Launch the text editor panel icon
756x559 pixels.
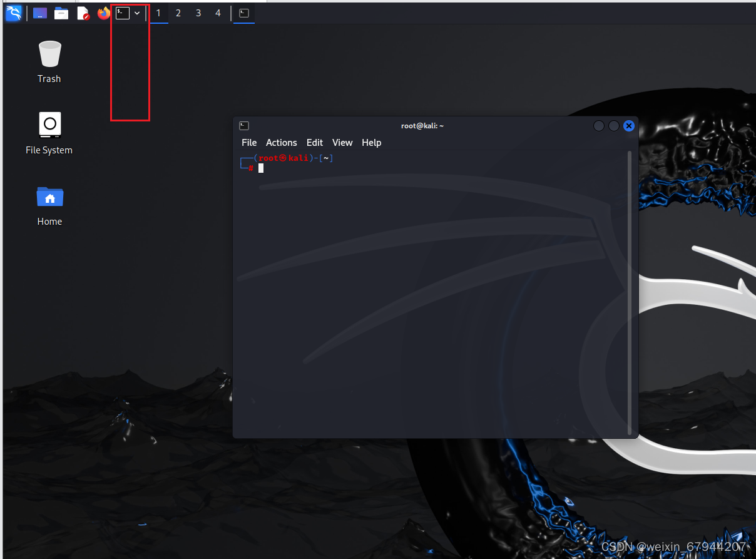pyautogui.click(x=83, y=13)
